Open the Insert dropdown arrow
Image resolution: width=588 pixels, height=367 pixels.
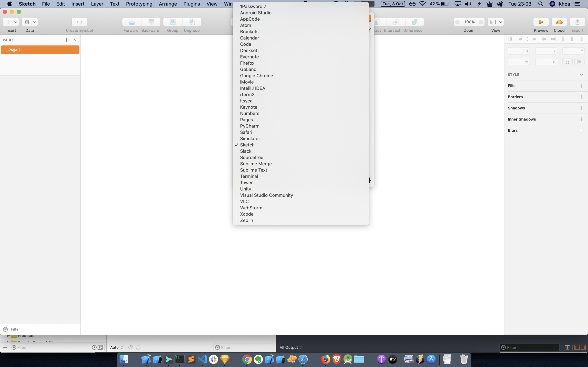pos(16,22)
